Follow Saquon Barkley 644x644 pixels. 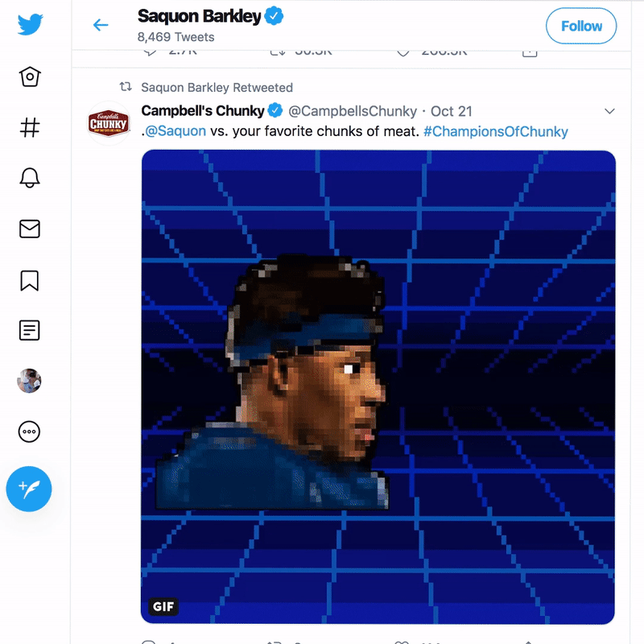581,26
